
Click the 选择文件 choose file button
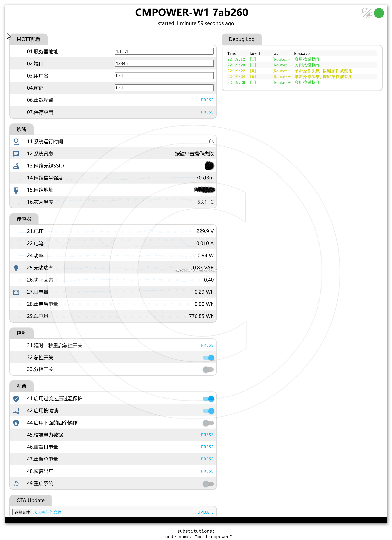click(x=22, y=512)
